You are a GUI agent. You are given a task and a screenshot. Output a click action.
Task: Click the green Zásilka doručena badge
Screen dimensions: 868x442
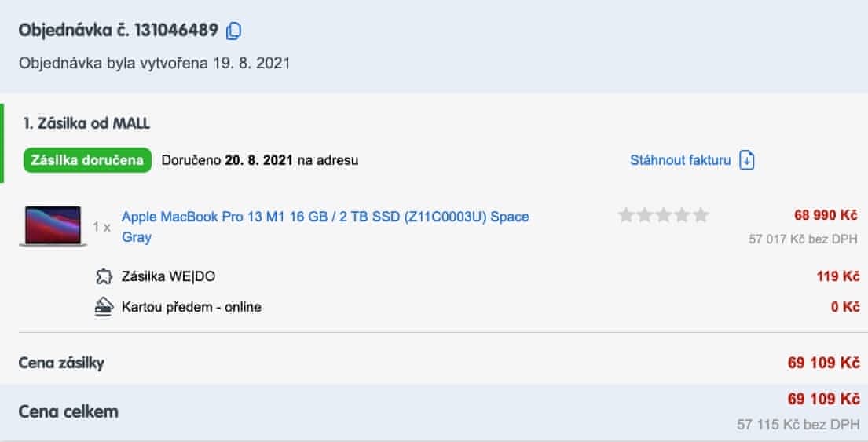[87, 160]
